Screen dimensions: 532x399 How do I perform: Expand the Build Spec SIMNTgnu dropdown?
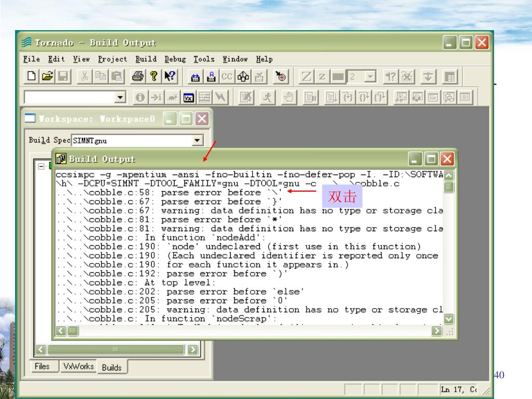[x=197, y=140]
